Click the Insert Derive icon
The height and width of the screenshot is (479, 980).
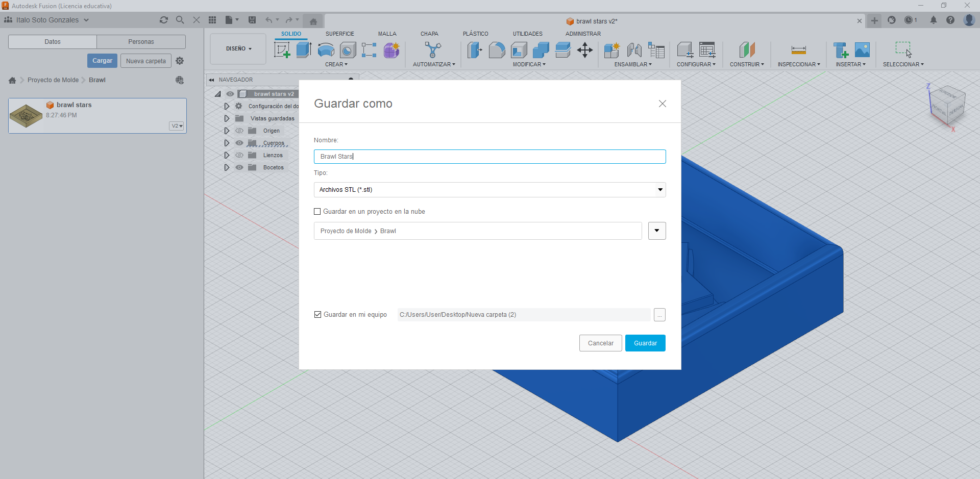[x=841, y=50]
